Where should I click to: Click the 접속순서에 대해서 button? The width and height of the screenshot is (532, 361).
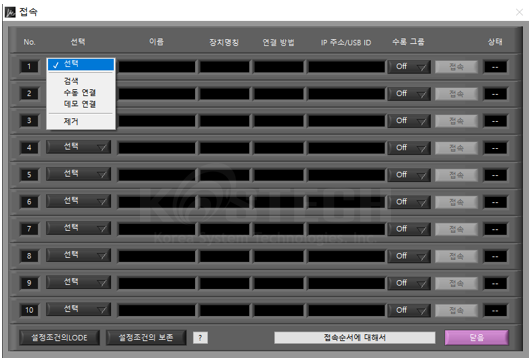coord(355,338)
